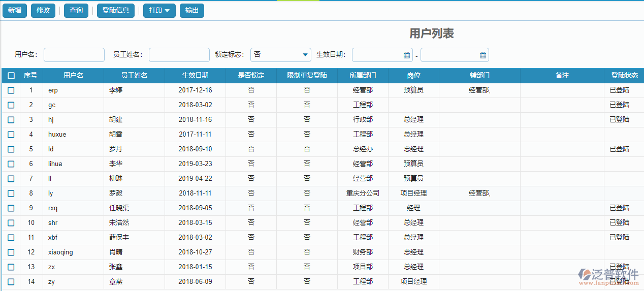Check the box for user zy
This screenshot has height=291, width=644.
click(11, 282)
